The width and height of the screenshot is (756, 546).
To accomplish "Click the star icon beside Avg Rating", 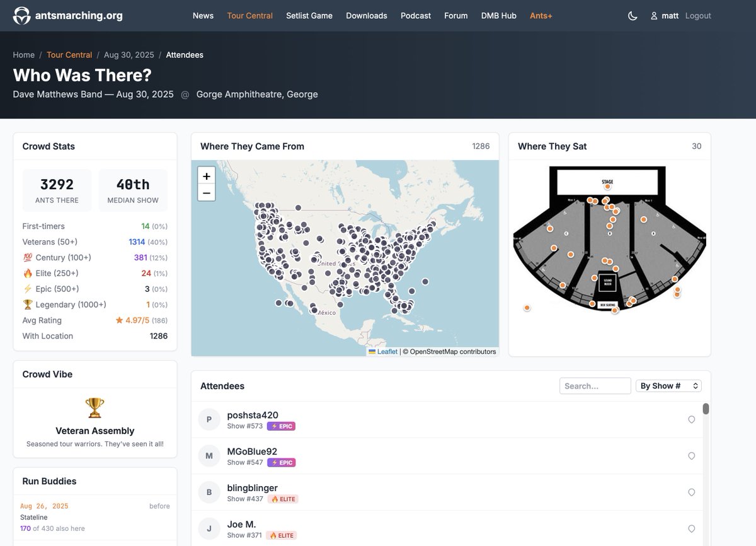I will [119, 320].
